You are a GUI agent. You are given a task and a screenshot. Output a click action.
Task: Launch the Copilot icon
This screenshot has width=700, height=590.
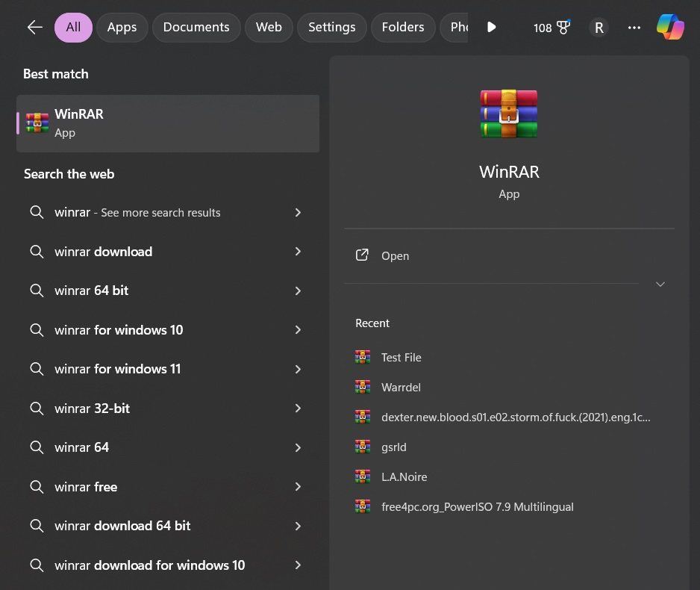pos(670,27)
